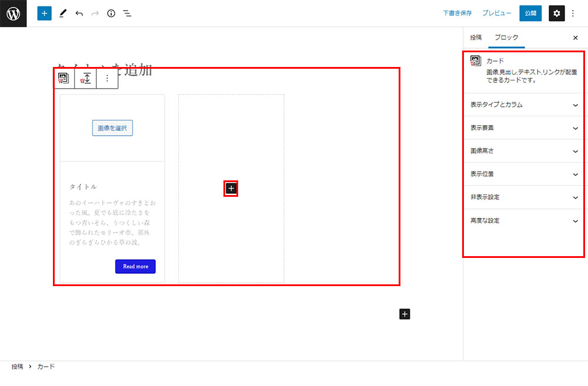Undo the last change
The height and width of the screenshot is (386, 588).
click(x=79, y=13)
